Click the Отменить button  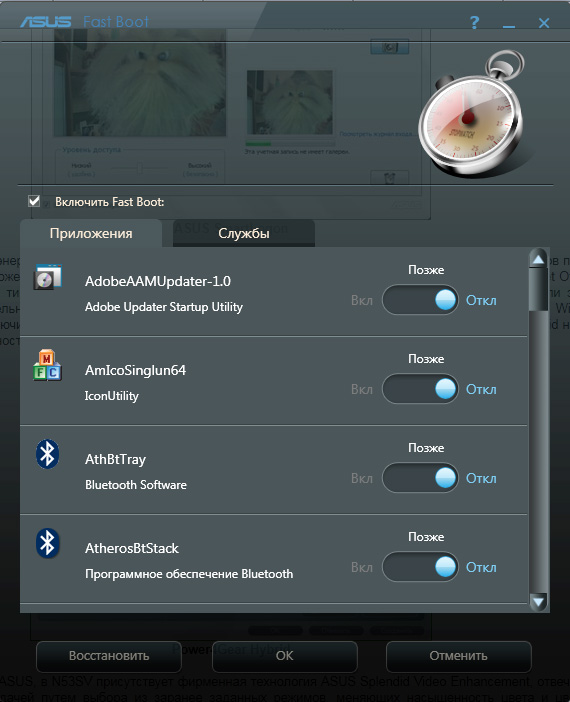point(459,656)
